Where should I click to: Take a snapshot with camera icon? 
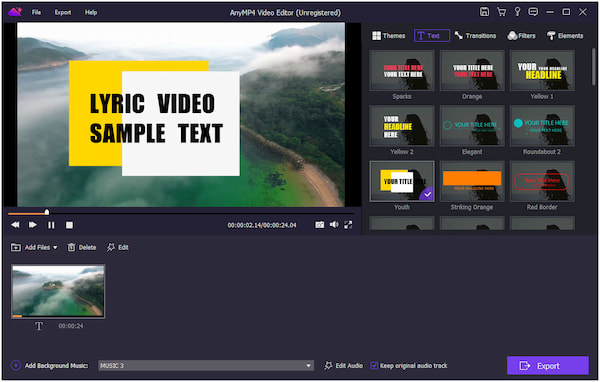(x=320, y=225)
